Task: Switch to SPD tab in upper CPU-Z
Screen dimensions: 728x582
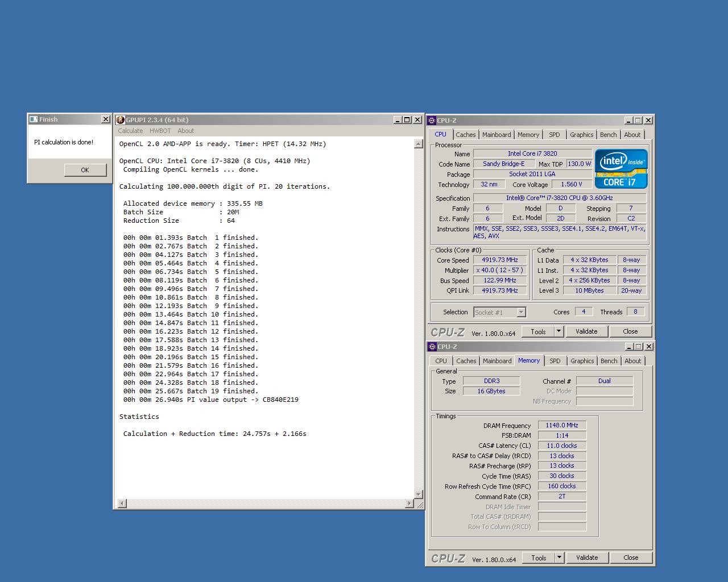Action: pyautogui.click(x=555, y=135)
